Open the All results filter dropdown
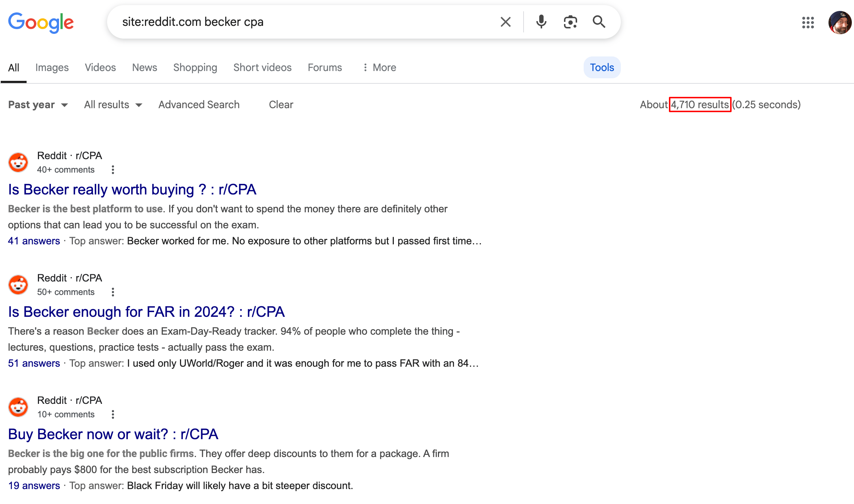Screen dimensions: 854x504 (113, 105)
